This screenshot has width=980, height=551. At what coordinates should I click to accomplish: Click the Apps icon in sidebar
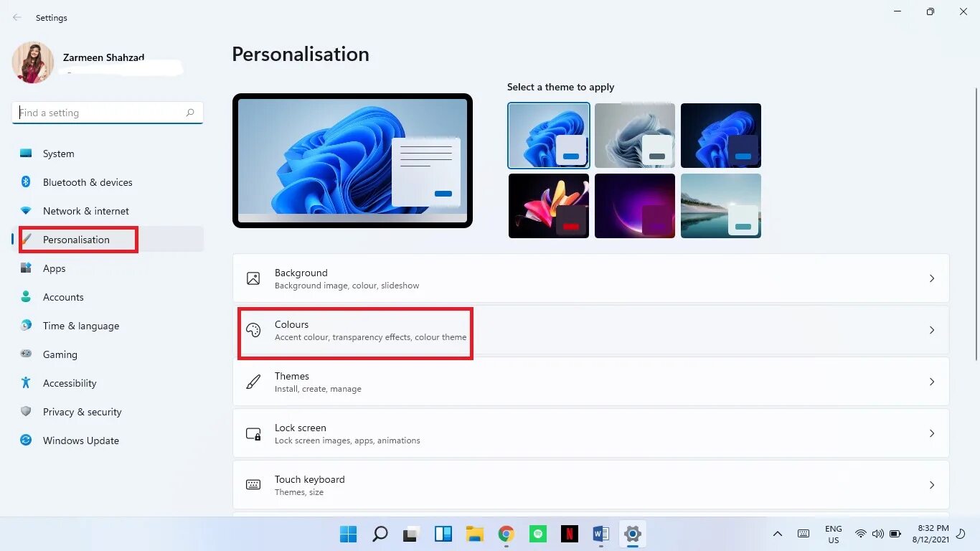coord(26,268)
